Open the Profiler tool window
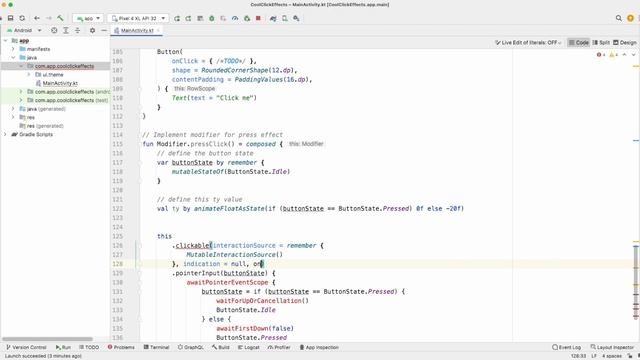Image resolution: width=640 pixels, height=360 pixels. pyautogui.click(x=279, y=347)
